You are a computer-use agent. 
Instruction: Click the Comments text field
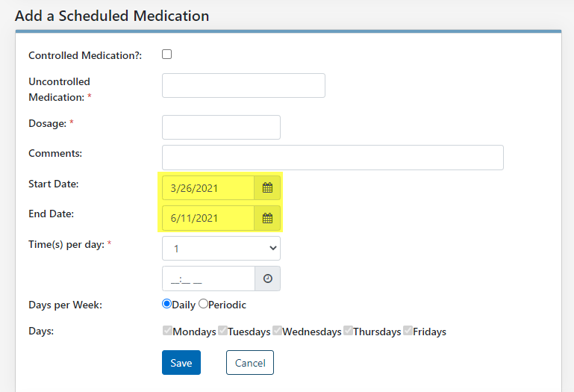pos(332,158)
